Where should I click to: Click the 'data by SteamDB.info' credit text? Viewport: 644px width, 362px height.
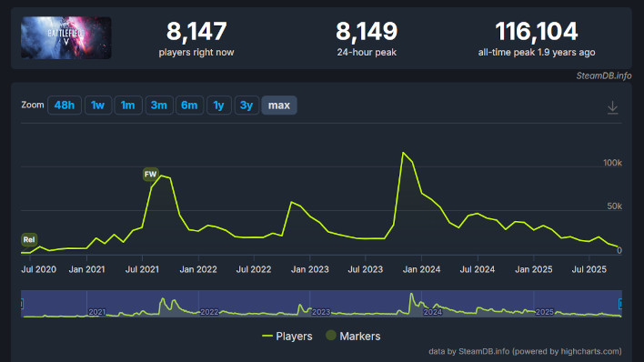pos(525,351)
